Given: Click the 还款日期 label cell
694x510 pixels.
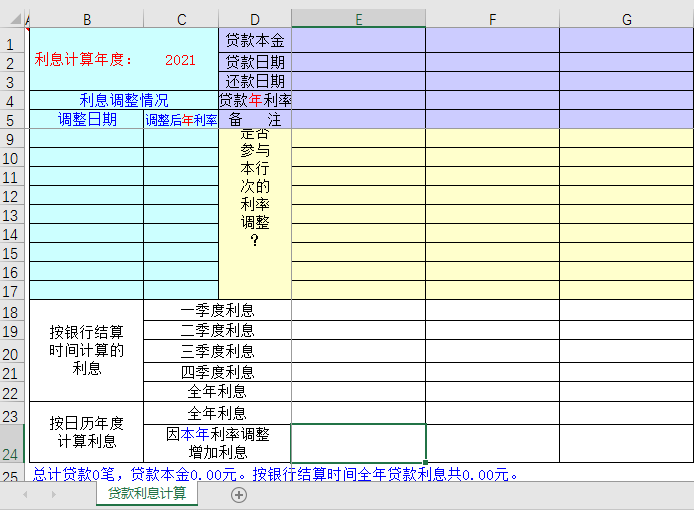Looking at the screenshot, I should (x=255, y=81).
